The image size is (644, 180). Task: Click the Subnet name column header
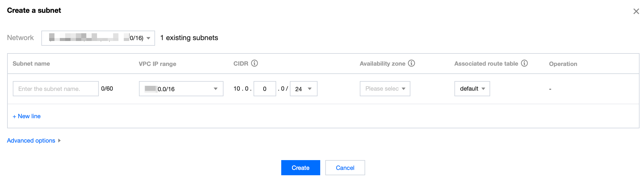(x=31, y=64)
